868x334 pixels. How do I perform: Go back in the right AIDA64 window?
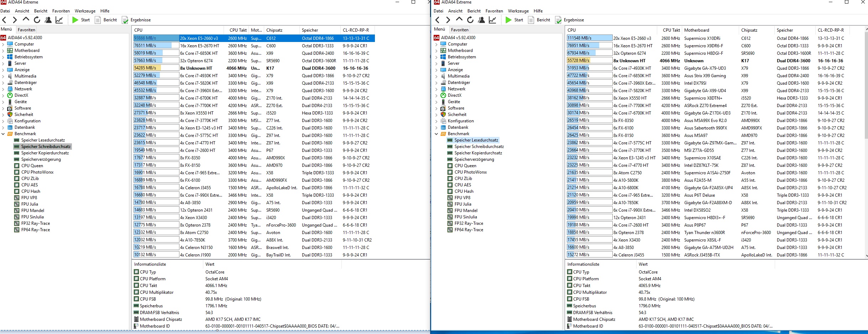coord(438,20)
